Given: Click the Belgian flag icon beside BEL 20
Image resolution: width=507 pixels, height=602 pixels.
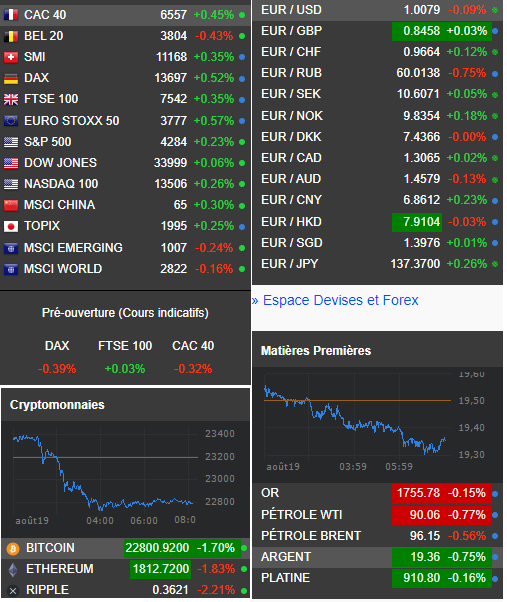Looking at the screenshot, I should coord(11,36).
